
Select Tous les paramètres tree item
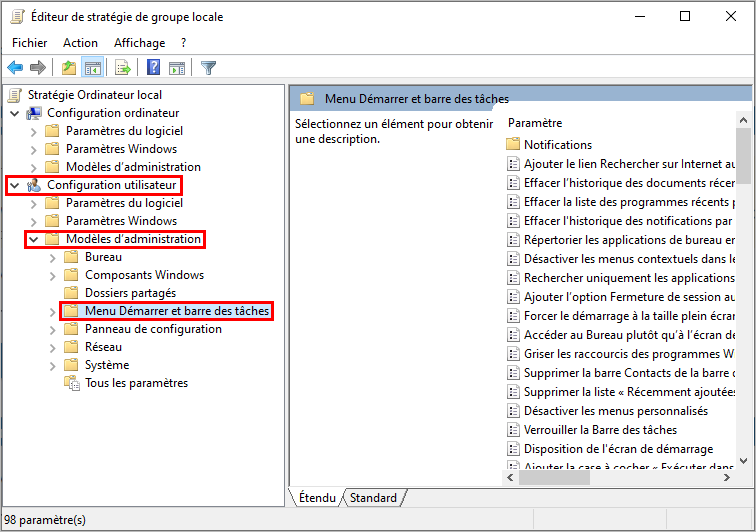(136, 383)
